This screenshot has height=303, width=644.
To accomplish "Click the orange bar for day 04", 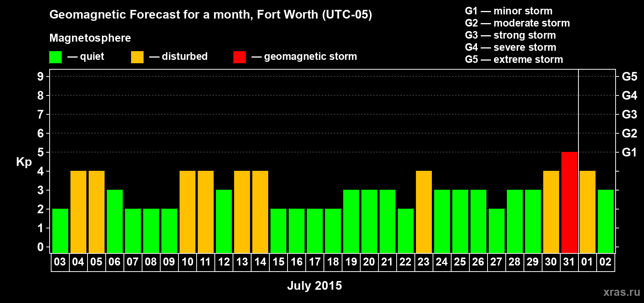I will [78, 212].
